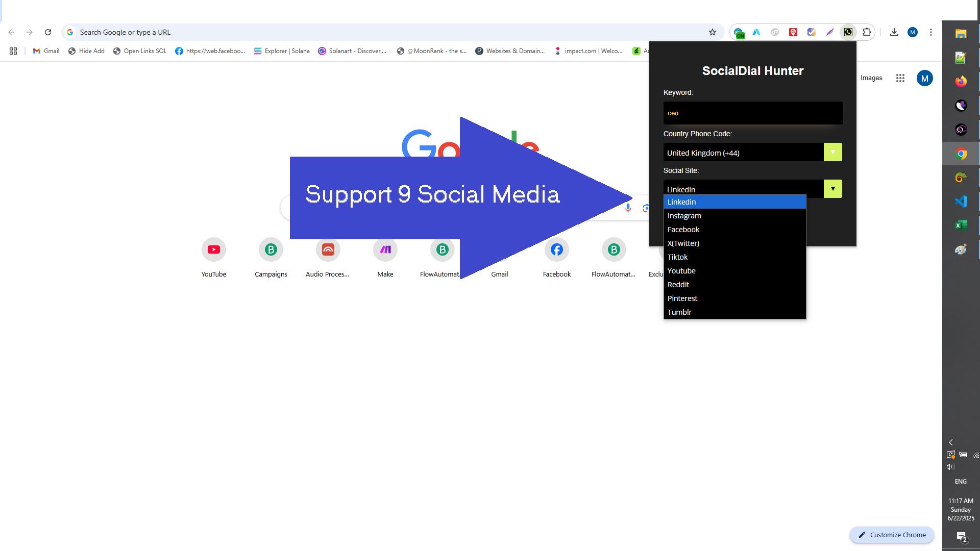Screen dimensions: 980x551
Task: Click the Google apps grid icon
Action: [900, 78]
